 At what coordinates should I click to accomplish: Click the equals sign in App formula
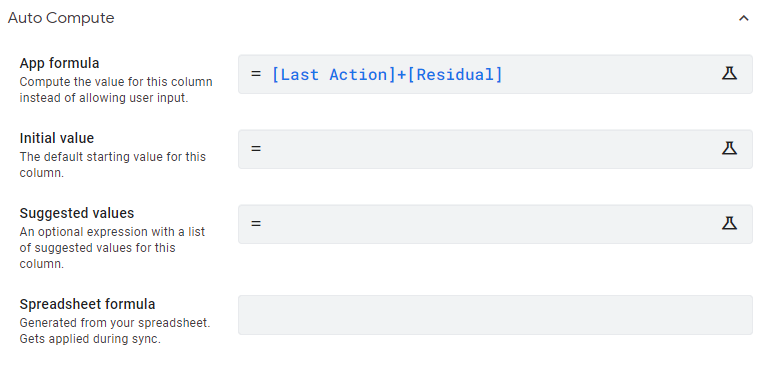(x=256, y=74)
